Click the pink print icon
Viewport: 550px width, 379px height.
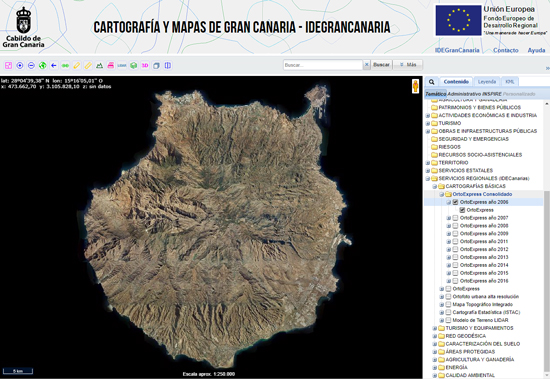coord(111,65)
